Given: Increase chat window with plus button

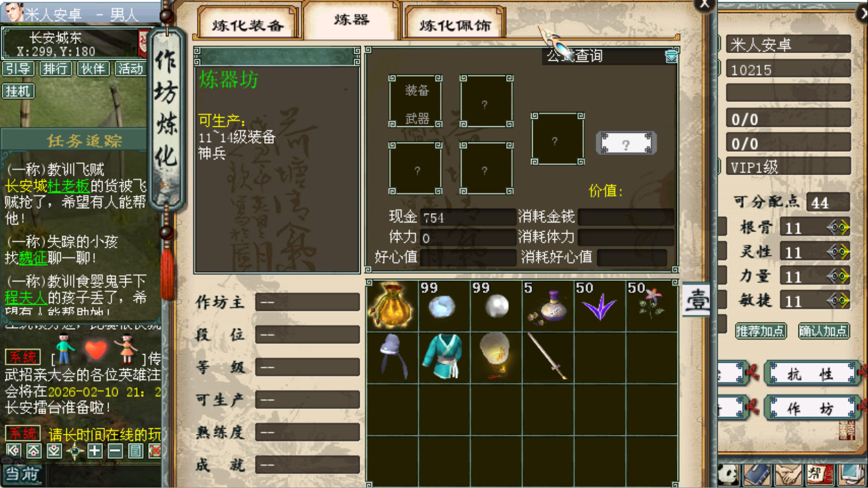Looking at the screenshot, I should click(95, 451).
